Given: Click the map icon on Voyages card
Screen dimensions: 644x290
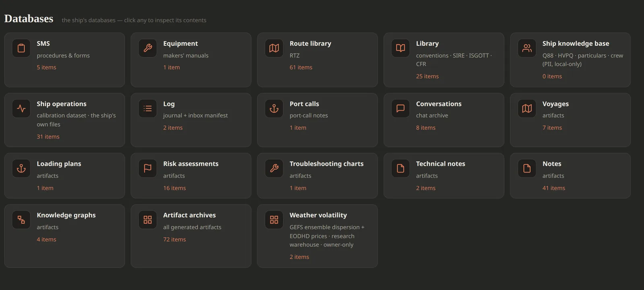Looking at the screenshot, I should coord(527,109).
